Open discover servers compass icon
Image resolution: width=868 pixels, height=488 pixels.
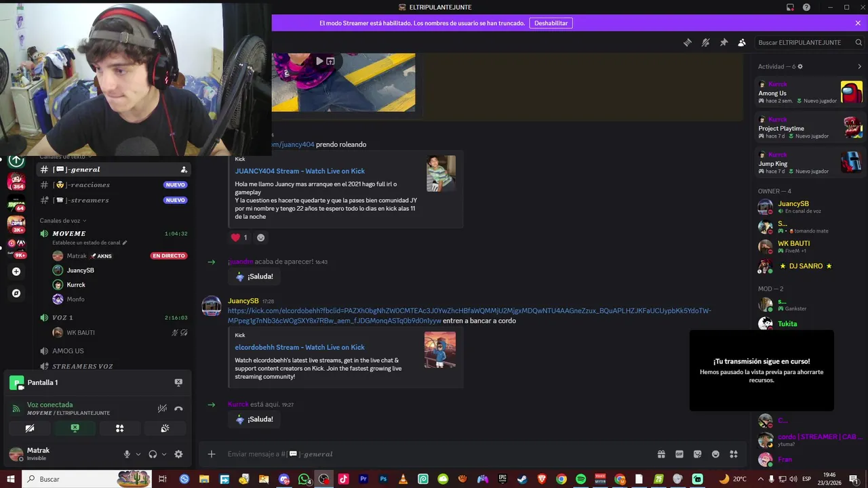pyautogui.click(x=16, y=293)
